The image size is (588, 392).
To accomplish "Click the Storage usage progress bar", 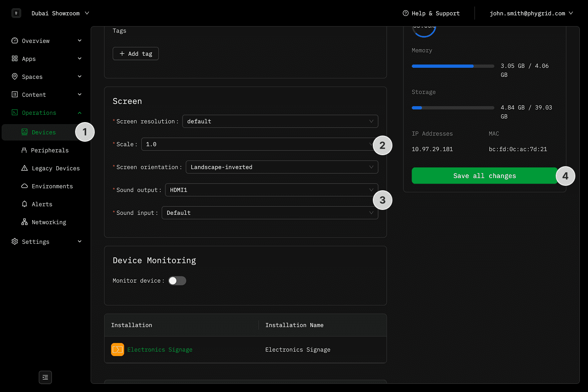I will 453,107.
